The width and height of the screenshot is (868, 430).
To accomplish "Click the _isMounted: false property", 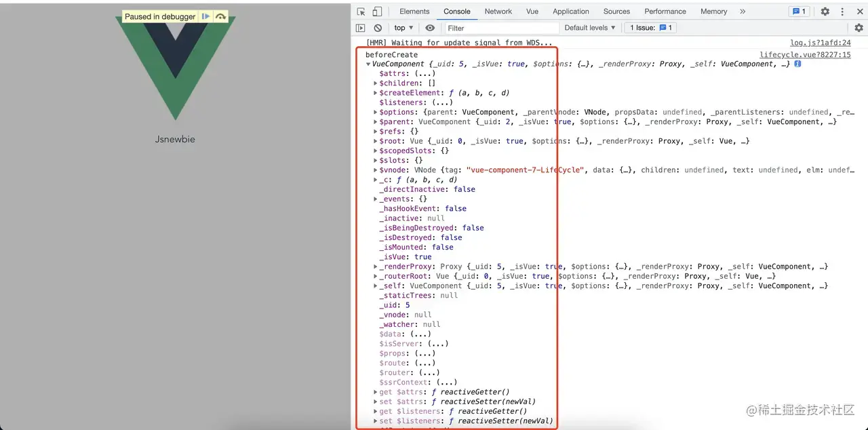I will tap(416, 248).
